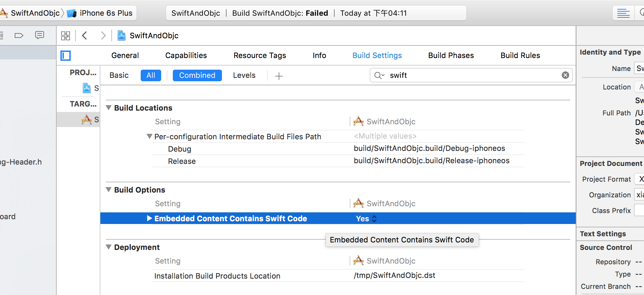The height and width of the screenshot is (295, 644).
Task: Click the Source Control section header
Action: [x=606, y=248]
